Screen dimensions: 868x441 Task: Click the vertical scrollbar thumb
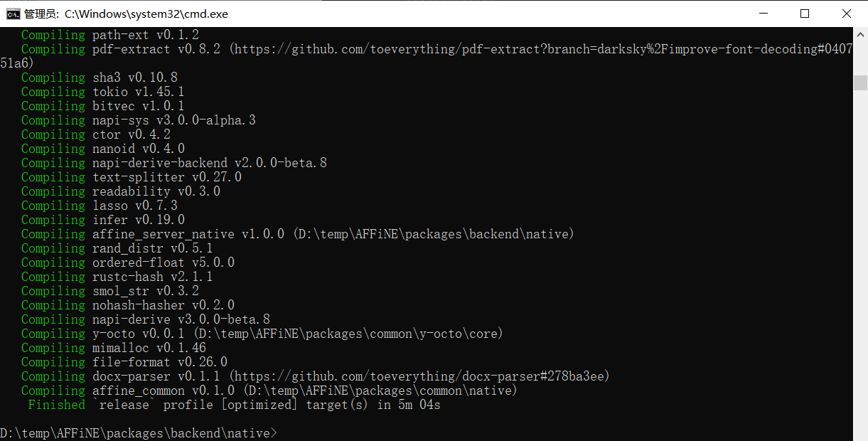click(860, 83)
